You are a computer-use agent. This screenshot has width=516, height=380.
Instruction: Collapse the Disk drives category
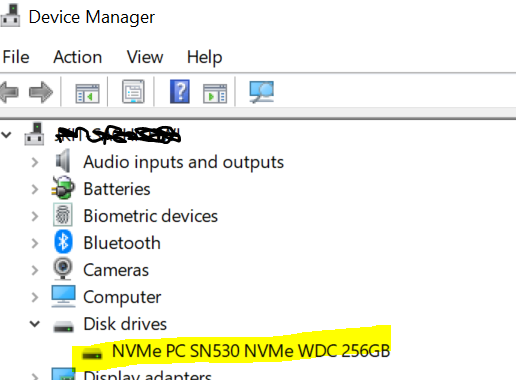coord(35,324)
